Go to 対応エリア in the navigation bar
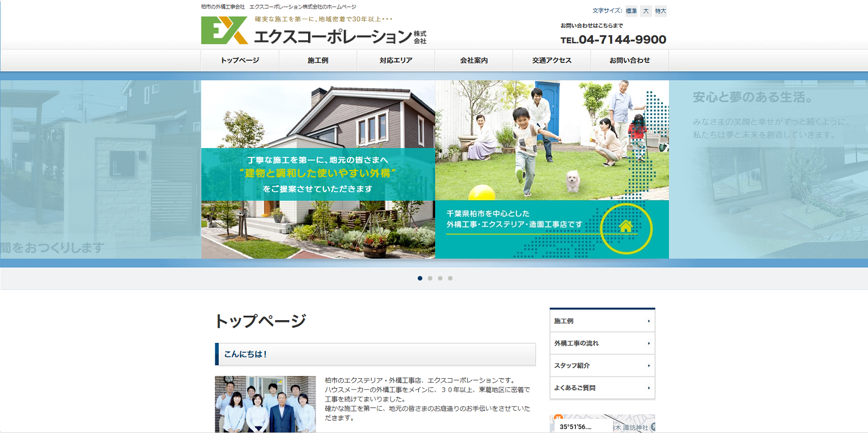This screenshot has width=868, height=433. point(396,60)
